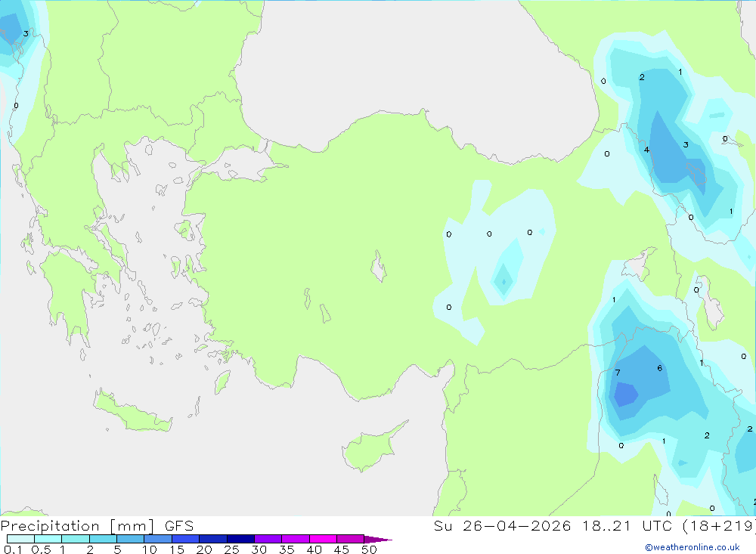Click the 0.1–0.5 mm legend swatch
The width and height of the screenshot is (756, 554).
(20, 539)
